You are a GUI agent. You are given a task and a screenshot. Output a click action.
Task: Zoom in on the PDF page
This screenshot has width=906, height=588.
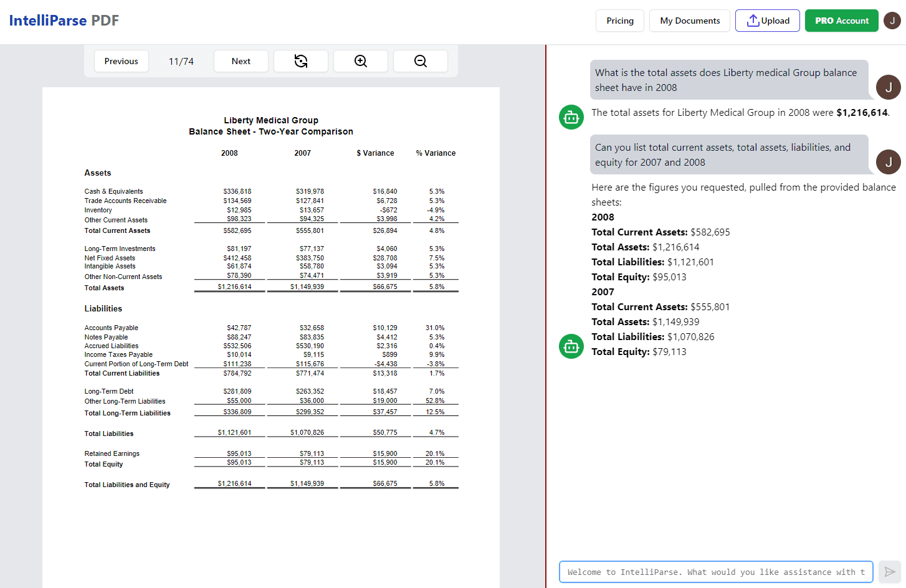[360, 60]
